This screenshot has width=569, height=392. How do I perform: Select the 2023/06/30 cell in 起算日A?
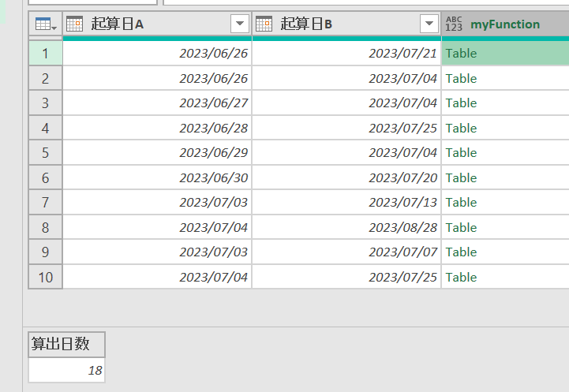[213, 177]
